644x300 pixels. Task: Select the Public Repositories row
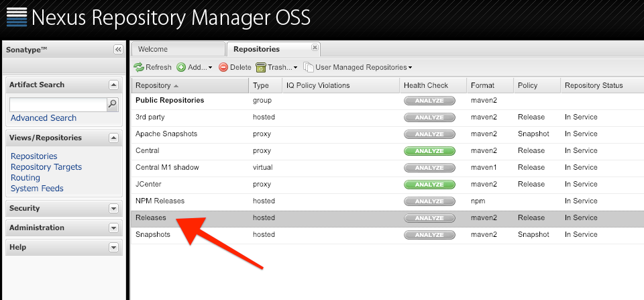[387, 101]
